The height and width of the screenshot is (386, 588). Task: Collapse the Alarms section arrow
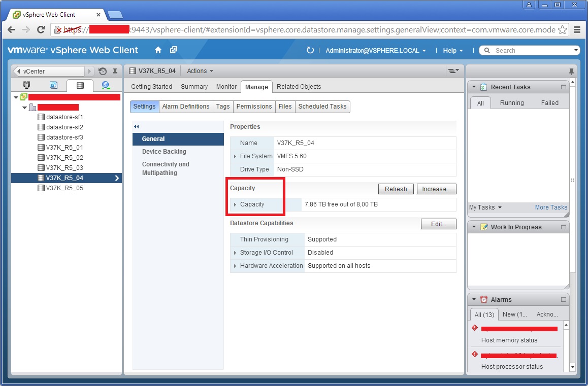[474, 299]
